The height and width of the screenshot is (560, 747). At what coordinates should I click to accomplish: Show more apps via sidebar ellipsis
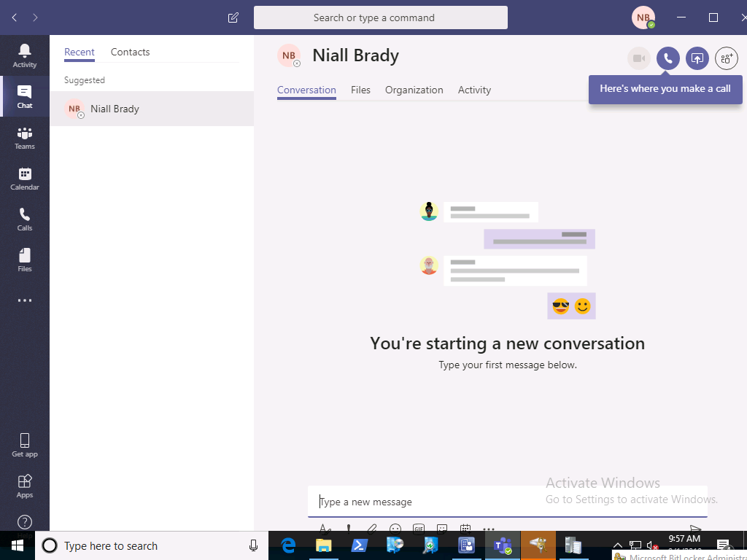pyautogui.click(x=24, y=300)
